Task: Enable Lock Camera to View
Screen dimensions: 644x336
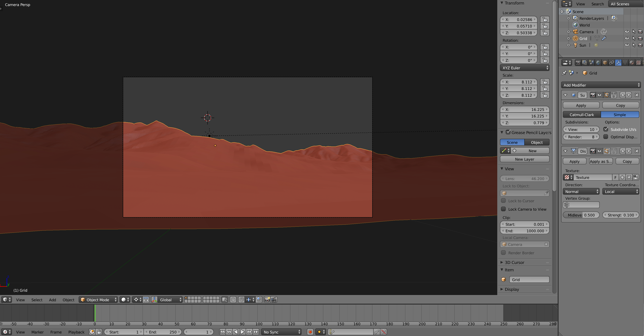Action: coord(504,209)
